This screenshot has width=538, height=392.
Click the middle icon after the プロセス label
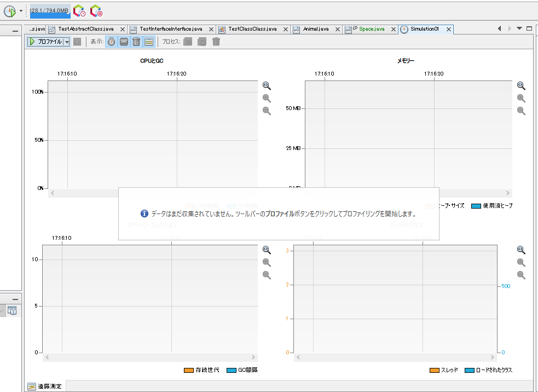point(202,42)
